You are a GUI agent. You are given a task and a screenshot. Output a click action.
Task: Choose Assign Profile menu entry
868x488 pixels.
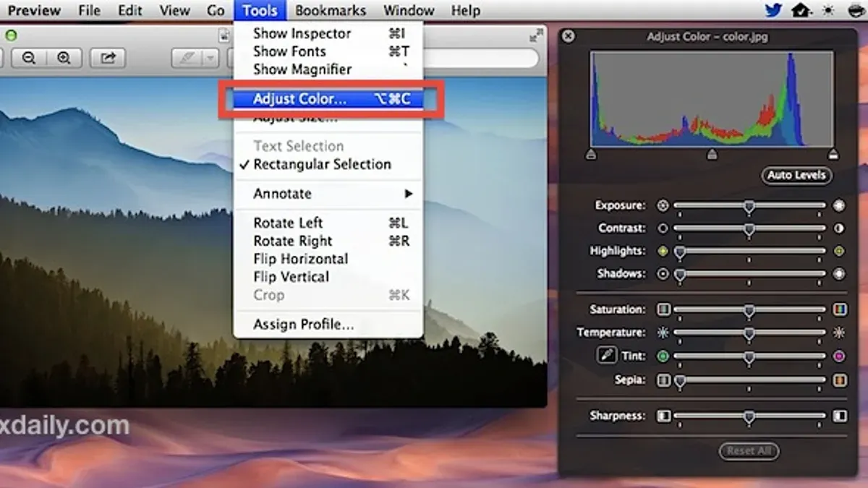click(328, 325)
